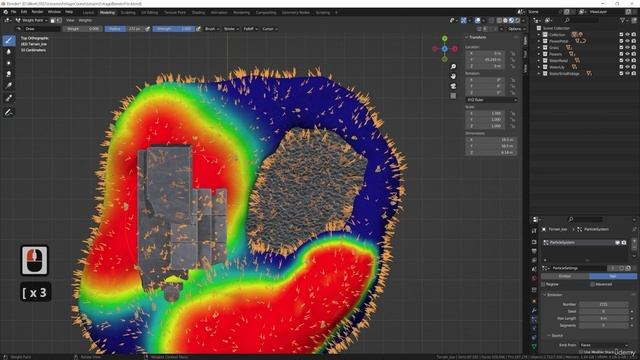Toggle ParticleSystem viewport display icon
Image resolution: width=640 pixels, height=360 pixels.
[618, 242]
